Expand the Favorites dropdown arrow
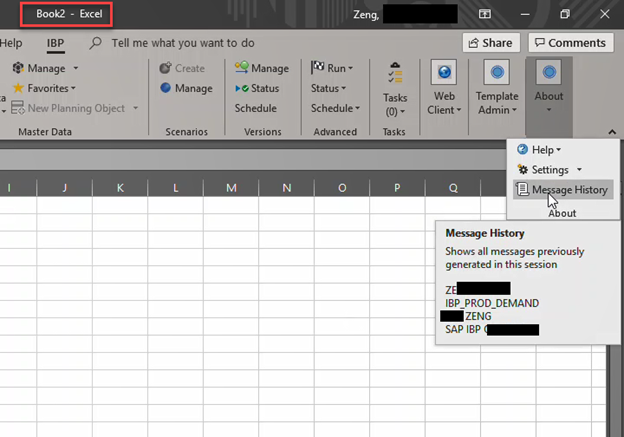624x437 pixels. 73,88
